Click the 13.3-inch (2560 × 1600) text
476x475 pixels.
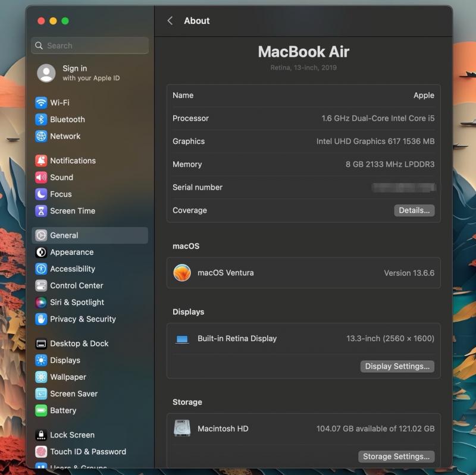390,338
